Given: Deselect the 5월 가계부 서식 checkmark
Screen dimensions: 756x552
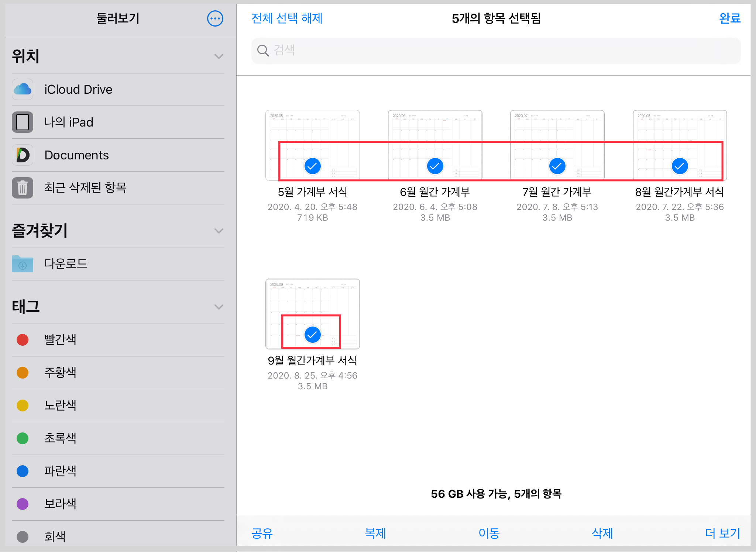Looking at the screenshot, I should tap(312, 166).
